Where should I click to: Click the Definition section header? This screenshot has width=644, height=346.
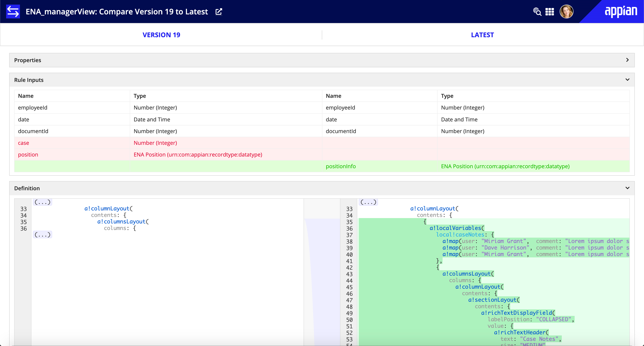pos(322,188)
